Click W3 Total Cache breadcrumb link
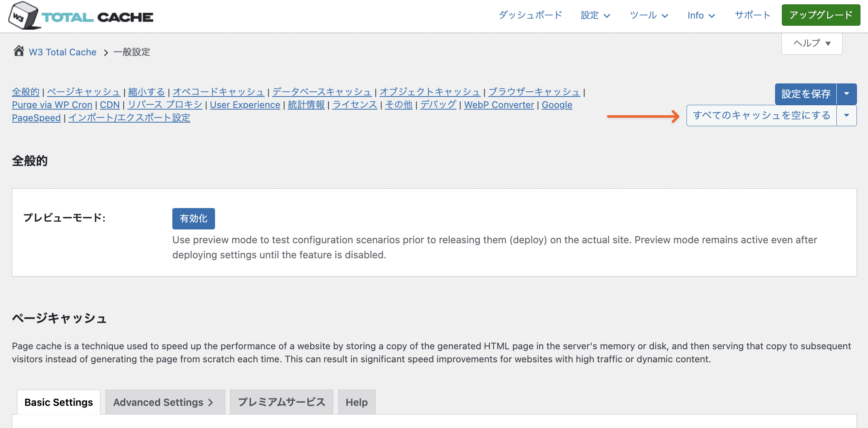Screen dimensions: 868x428 tap(62, 52)
